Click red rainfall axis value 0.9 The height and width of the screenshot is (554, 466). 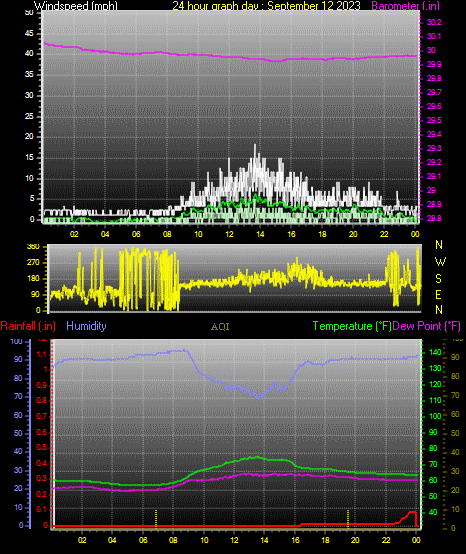point(42,385)
